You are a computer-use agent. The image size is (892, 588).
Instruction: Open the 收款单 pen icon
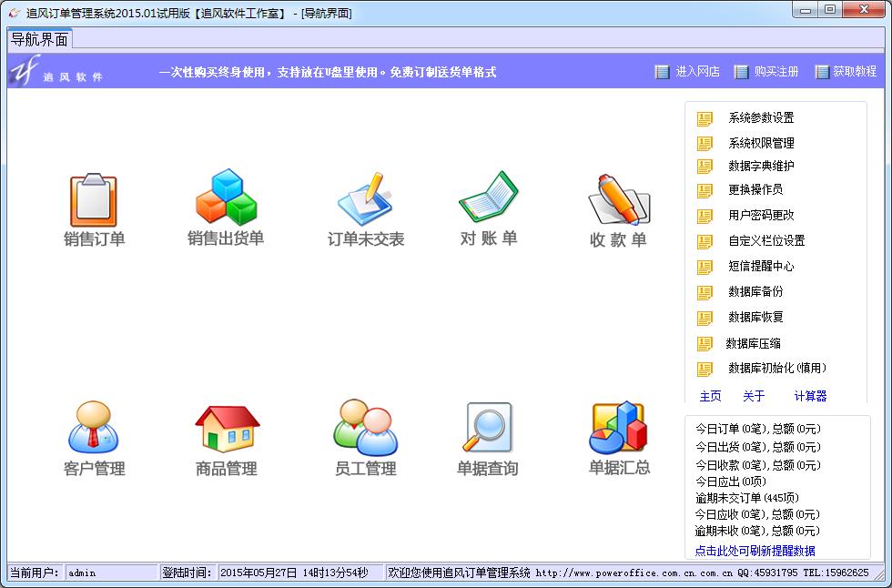[619, 200]
